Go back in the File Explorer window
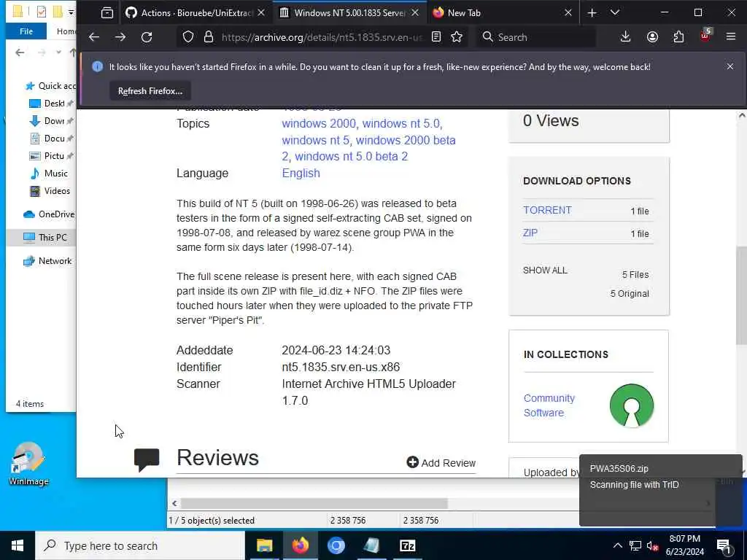This screenshot has width=747, height=560. [20, 52]
